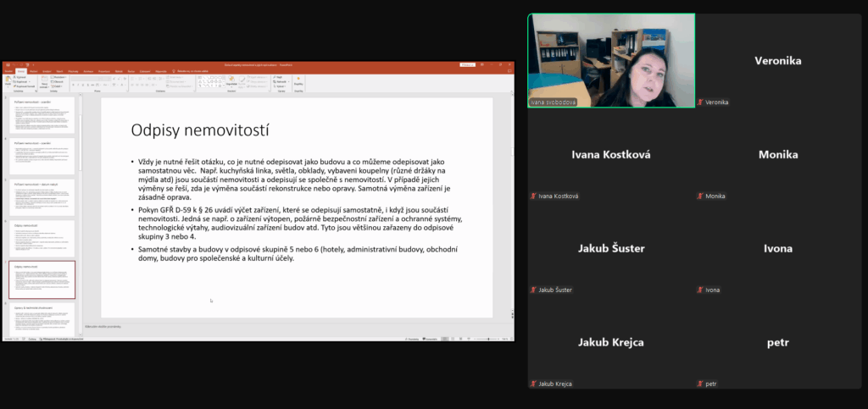Image resolution: width=868 pixels, height=409 pixels.
Task: Open the Soubor tab
Action: 8,71
